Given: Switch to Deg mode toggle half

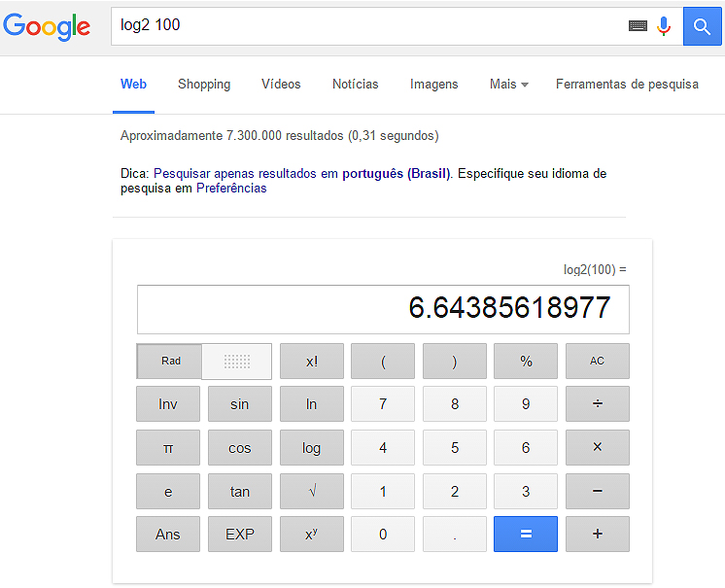Looking at the screenshot, I should [237, 362].
